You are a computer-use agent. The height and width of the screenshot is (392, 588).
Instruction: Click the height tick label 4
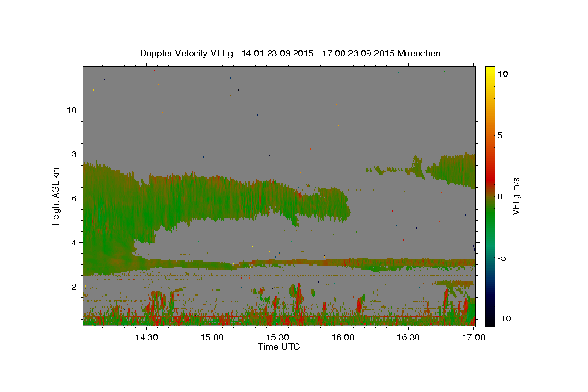[x=74, y=243]
